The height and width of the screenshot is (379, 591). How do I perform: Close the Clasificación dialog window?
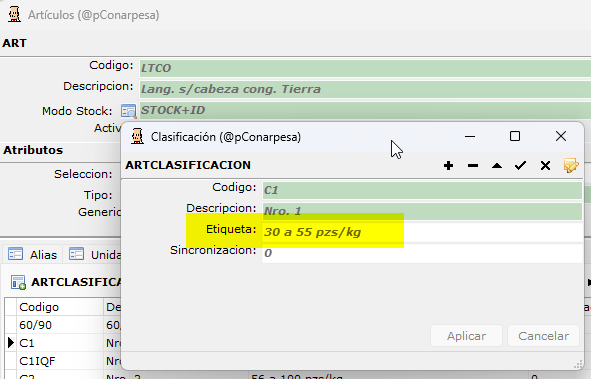click(x=561, y=136)
